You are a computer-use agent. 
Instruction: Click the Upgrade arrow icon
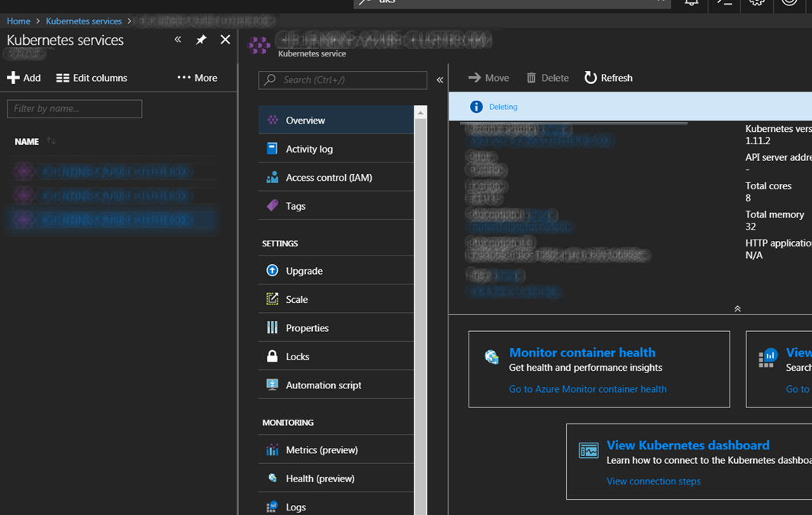click(272, 270)
